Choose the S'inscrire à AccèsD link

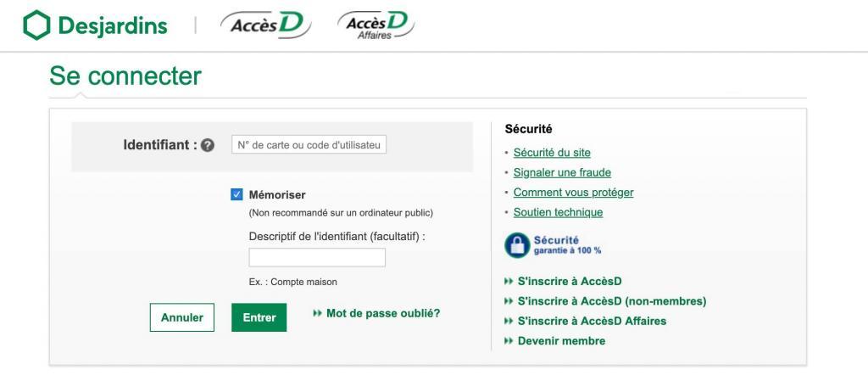pyautogui.click(x=570, y=282)
